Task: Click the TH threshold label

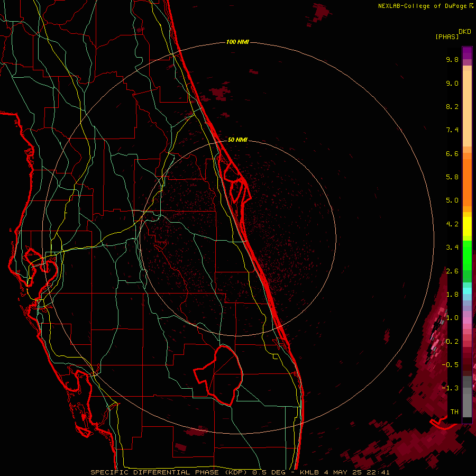Action: [x=454, y=411]
